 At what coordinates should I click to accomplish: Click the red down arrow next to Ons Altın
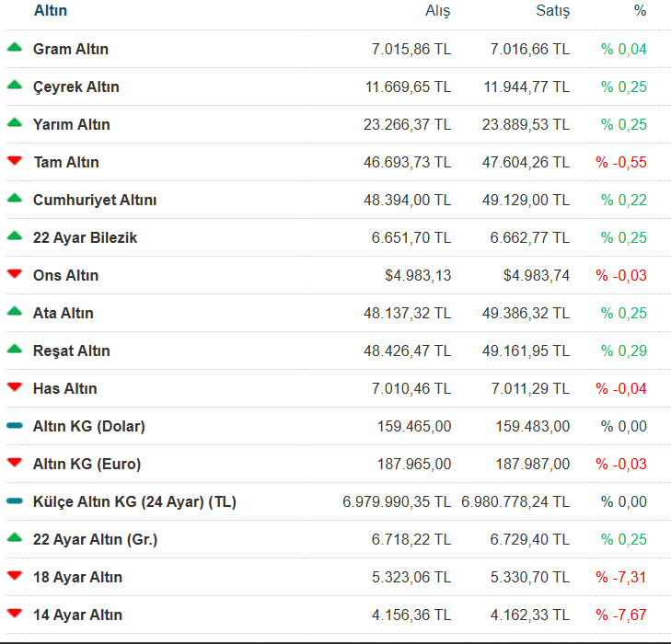click(x=14, y=274)
